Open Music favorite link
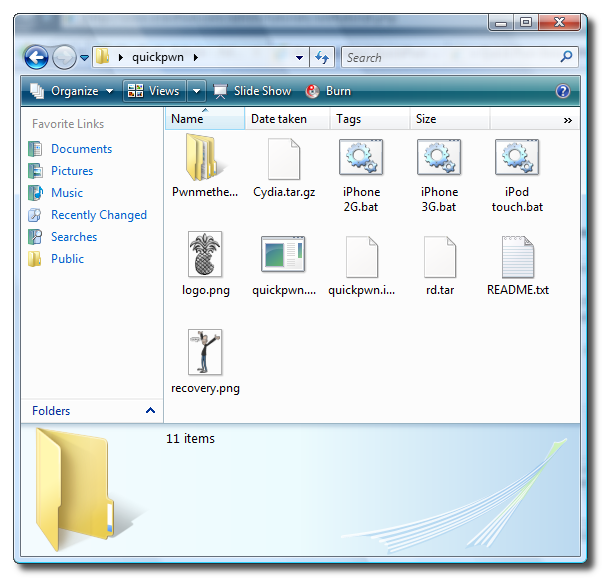 (x=67, y=193)
